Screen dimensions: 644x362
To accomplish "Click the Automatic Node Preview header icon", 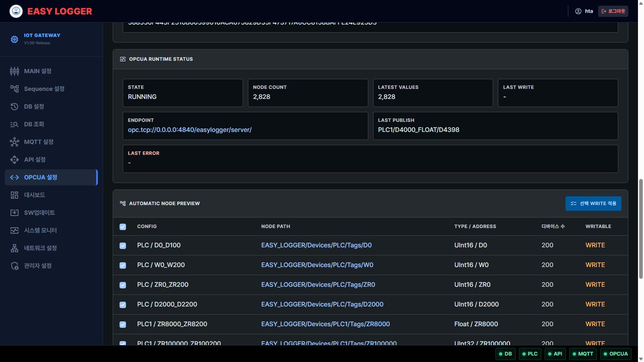I will [123, 204].
